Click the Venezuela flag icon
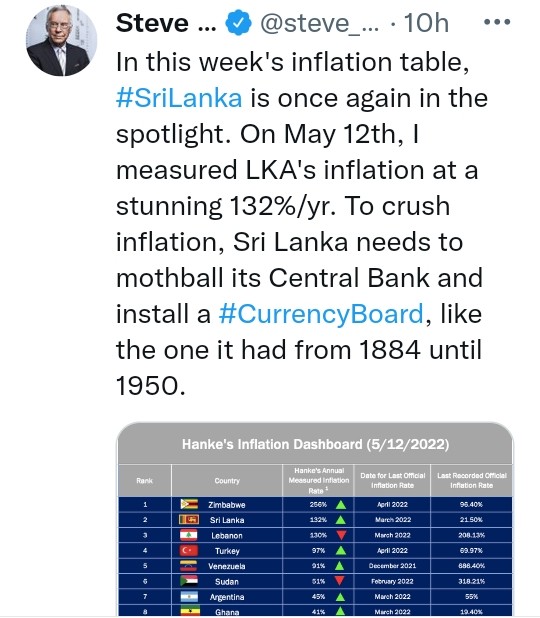The height and width of the screenshot is (618, 540). (189, 566)
